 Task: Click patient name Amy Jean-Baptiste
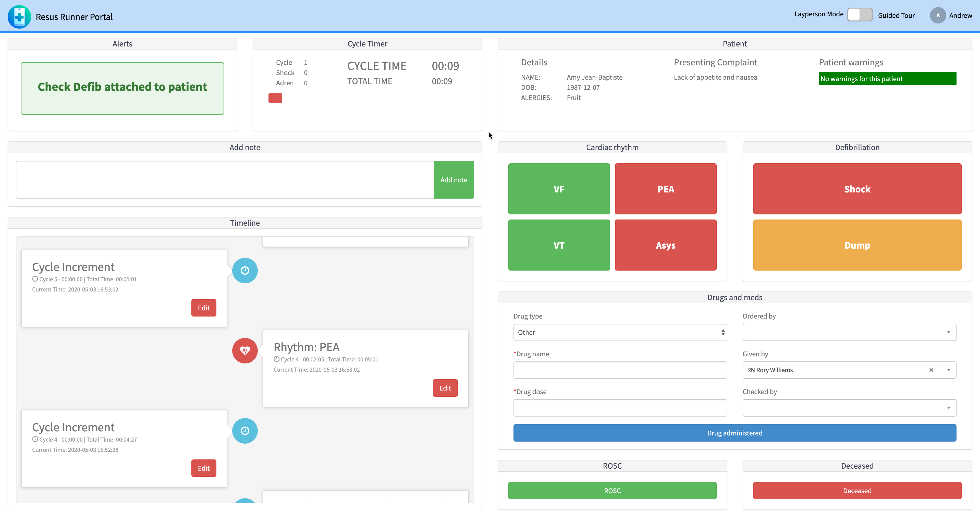(594, 77)
